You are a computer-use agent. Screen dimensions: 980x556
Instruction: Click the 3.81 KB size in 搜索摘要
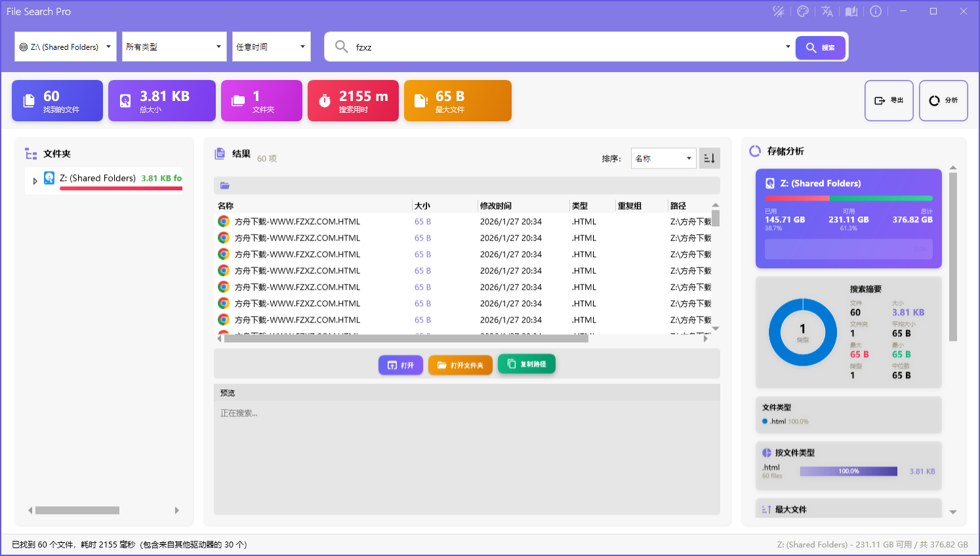[x=909, y=313]
